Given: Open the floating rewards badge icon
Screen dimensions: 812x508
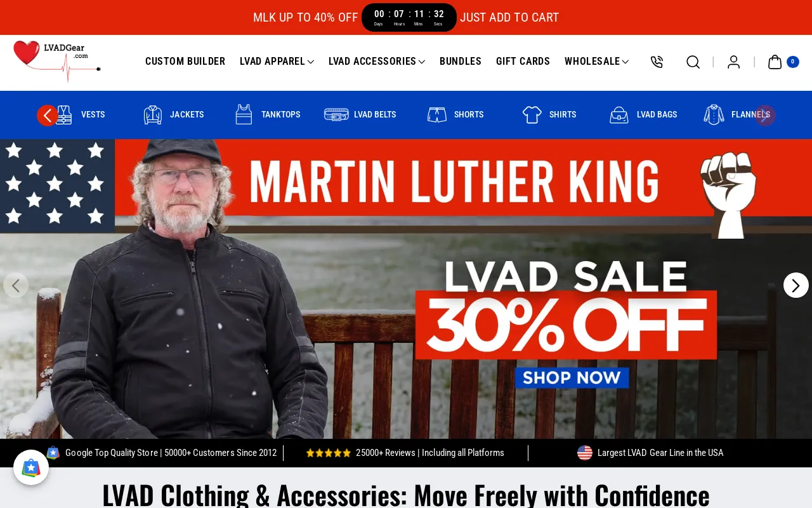Looking at the screenshot, I should point(31,467).
